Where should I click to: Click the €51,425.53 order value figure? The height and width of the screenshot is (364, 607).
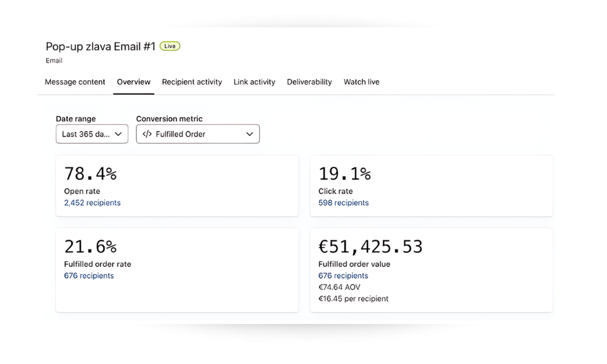tap(370, 247)
